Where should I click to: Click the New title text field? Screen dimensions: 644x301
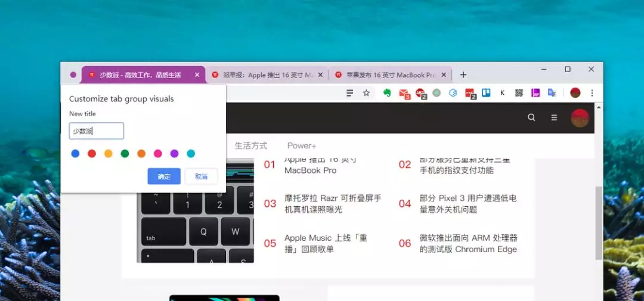pyautogui.click(x=97, y=131)
